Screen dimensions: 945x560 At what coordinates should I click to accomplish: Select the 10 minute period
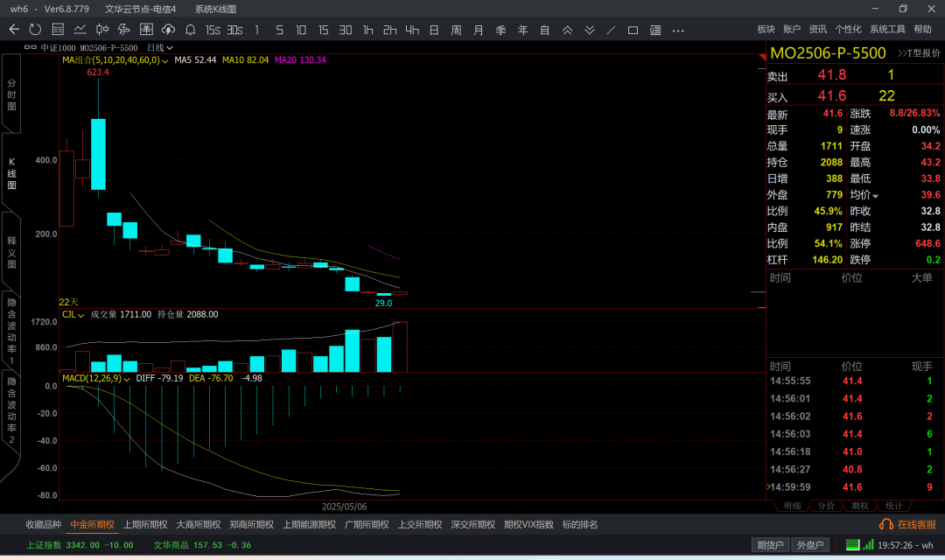(x=301, y=30)
